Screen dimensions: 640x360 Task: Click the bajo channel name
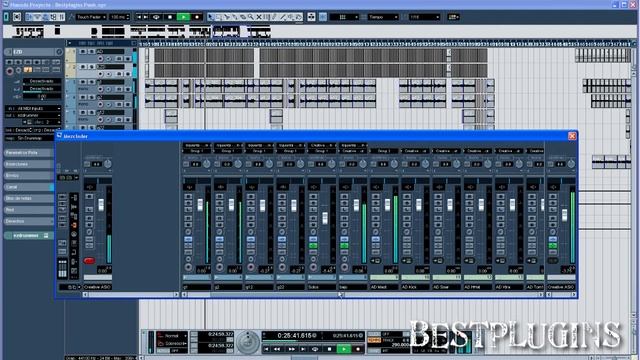tap(353, 287)
